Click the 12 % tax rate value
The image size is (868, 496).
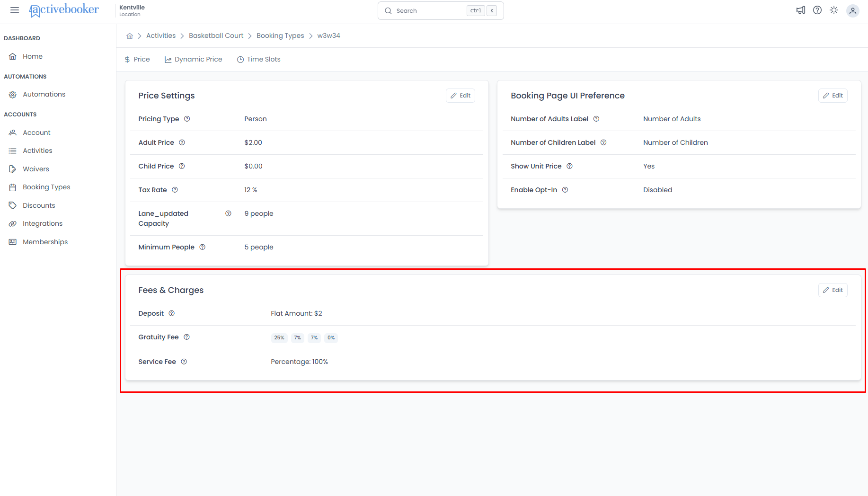pyautogui.click(x=251, y=190)
